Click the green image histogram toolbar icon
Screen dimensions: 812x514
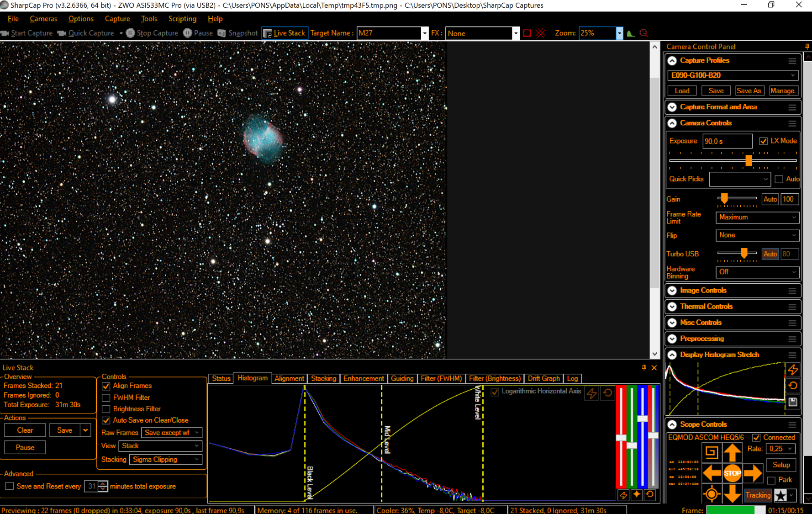(631, 33)
